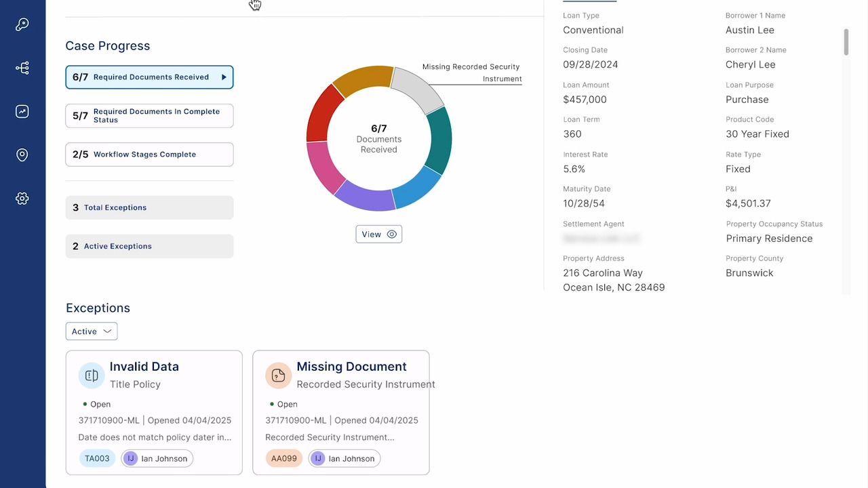868x488 pixels.
Task: Click the IJ avatar on Invalid Data card
Action: pyautogui.click(x=130, y=459)
